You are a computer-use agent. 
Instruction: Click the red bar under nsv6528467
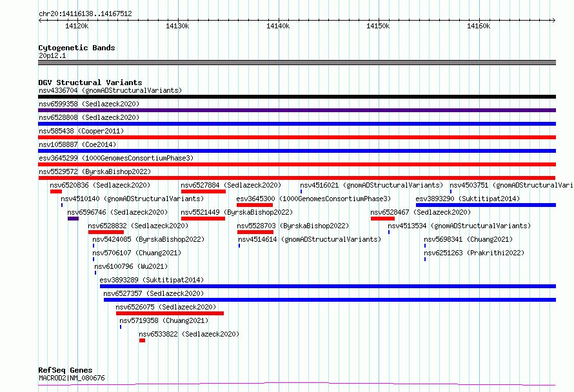tap(382, 219)
